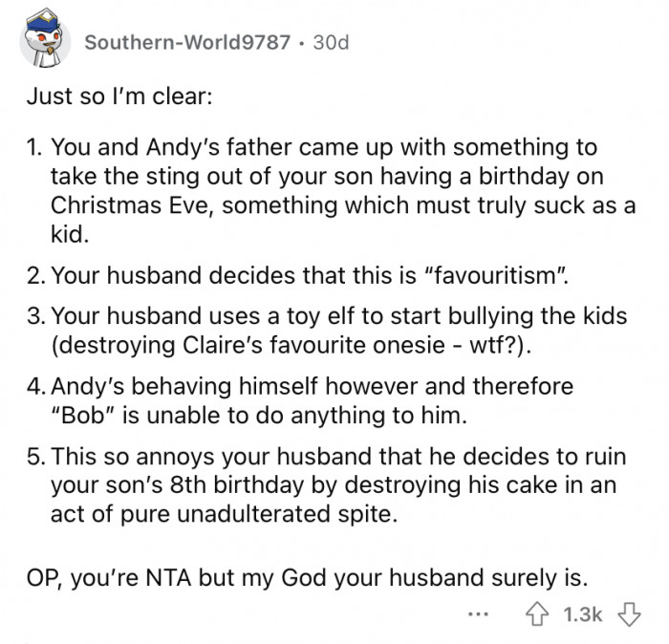Viewport: 669px width, 644px height.
Task: Select point 5 about the destroyed cake
Action: tap(327, 485)
